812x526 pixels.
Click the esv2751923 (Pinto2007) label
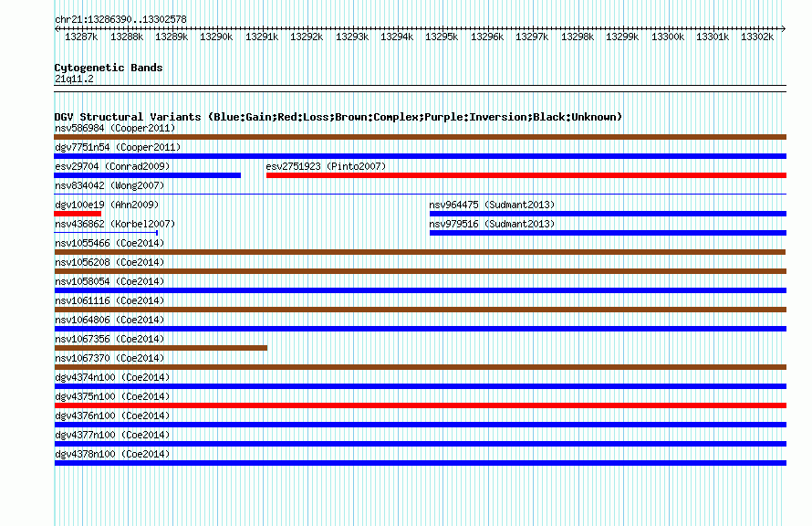[326, 166]
